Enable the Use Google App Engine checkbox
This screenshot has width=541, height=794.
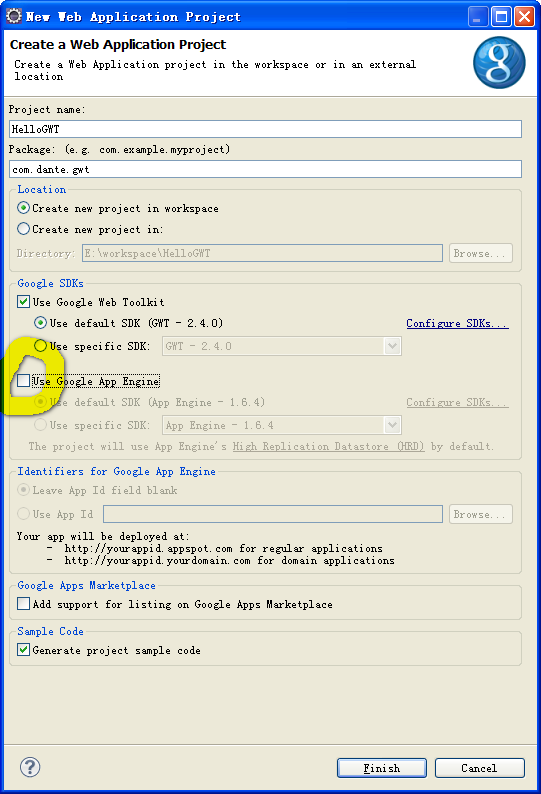click(x=23, y=381)
